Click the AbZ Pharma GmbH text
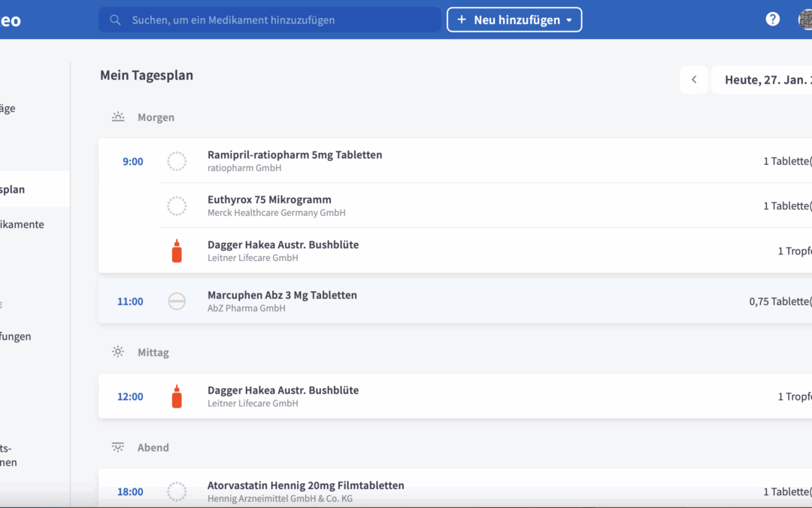The height and width of the screenshot is (508, 812). tap(247, 308)
